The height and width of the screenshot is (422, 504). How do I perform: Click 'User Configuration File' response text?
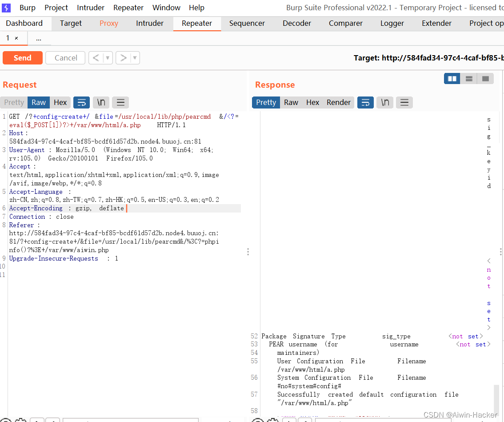point(321,361)
